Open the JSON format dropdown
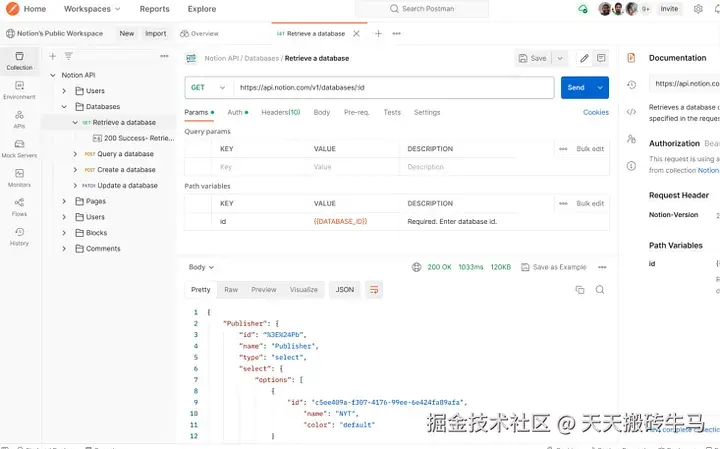Image resolution: width=720 pixels, height=449 pixels. (x=345, y=290)
